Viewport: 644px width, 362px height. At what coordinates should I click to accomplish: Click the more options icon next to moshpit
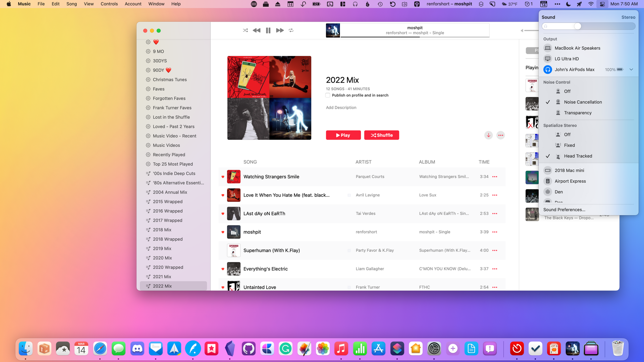point(495,232)
